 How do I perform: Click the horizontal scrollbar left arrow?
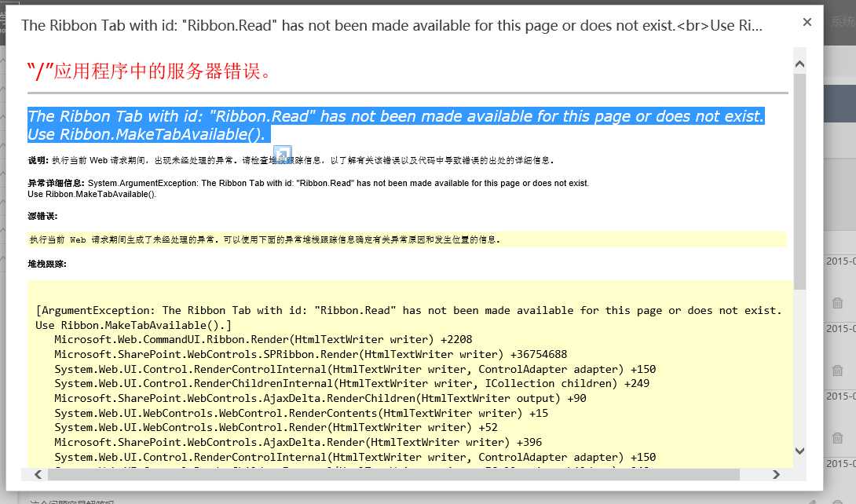point(38,474)
